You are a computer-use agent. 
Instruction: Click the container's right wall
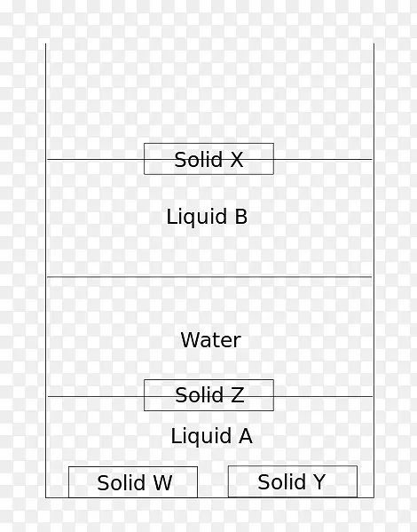(374, 271)
